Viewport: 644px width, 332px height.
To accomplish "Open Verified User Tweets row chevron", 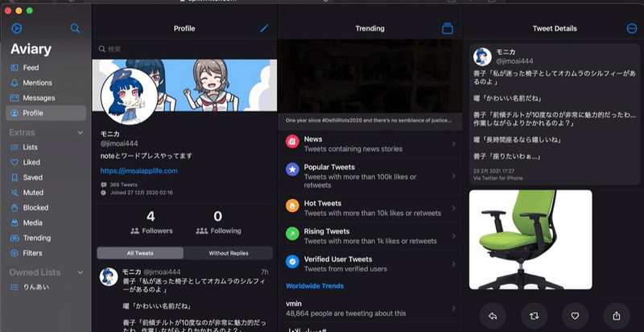I will [x=453, y=264].
